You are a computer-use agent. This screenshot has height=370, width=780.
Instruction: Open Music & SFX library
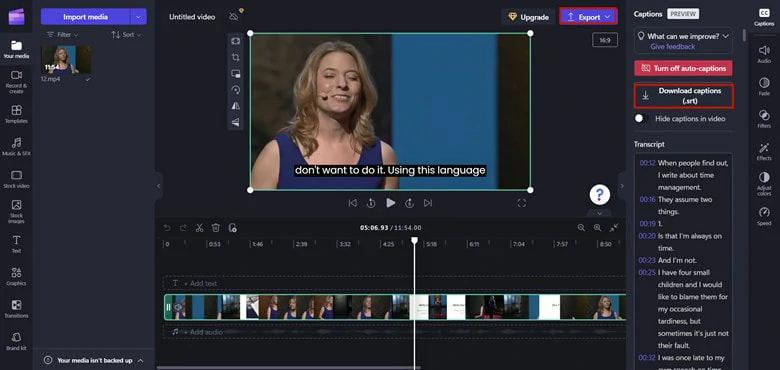pos(16,146)
